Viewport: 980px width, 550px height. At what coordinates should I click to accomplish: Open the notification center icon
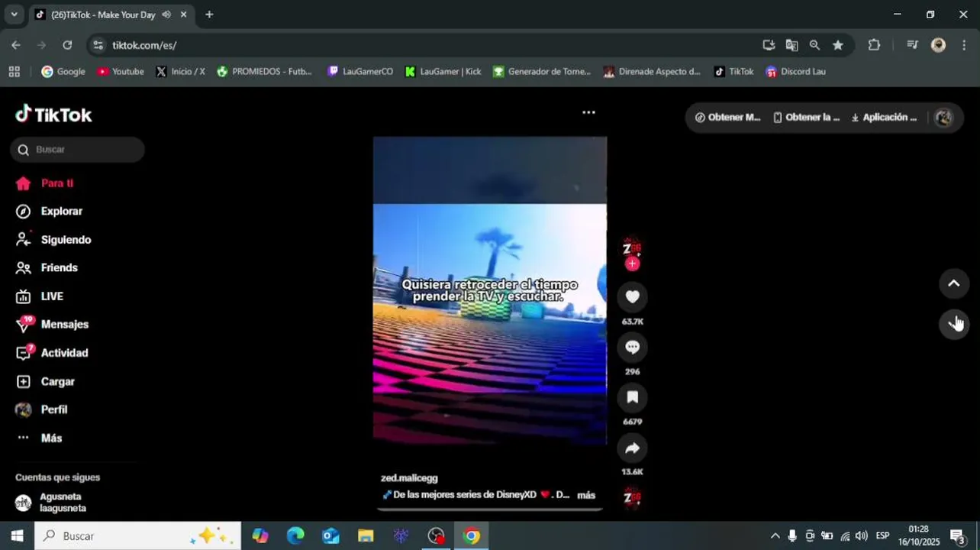[958, 535]
